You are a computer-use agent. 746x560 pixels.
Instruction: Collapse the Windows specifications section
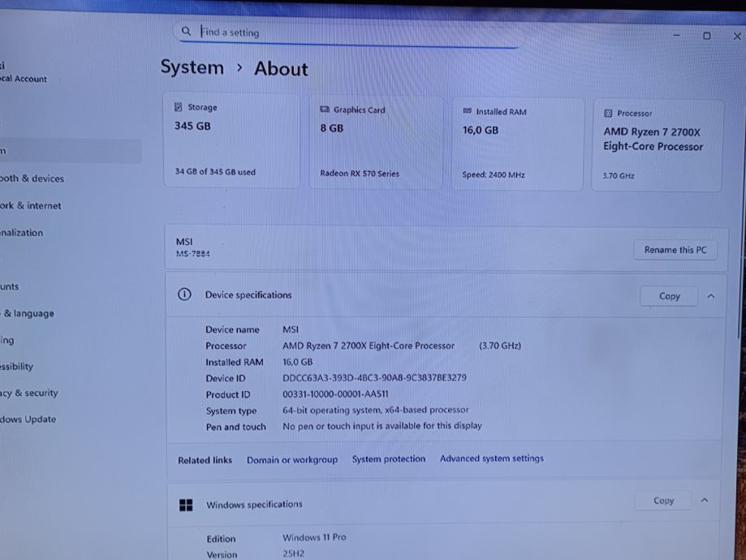tap(705, 500)
